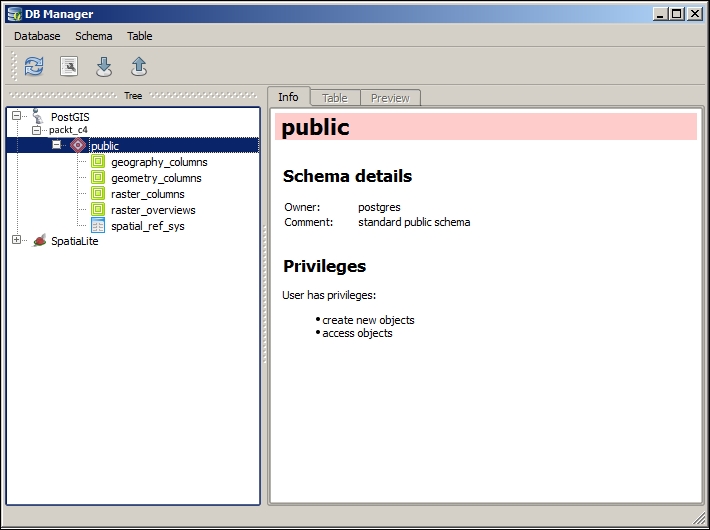The width and height of the screenshot is (710, 530).
Task: Select raster_columns in the tree
Action: tap(148, 194)
